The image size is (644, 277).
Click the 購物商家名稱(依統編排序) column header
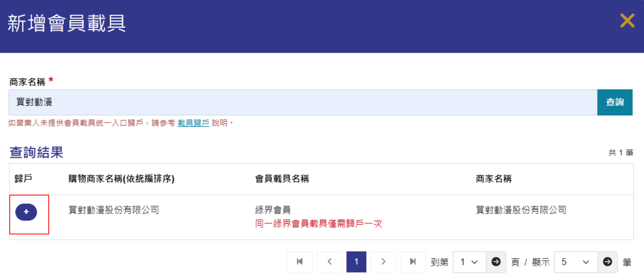(x=121, y=179)
